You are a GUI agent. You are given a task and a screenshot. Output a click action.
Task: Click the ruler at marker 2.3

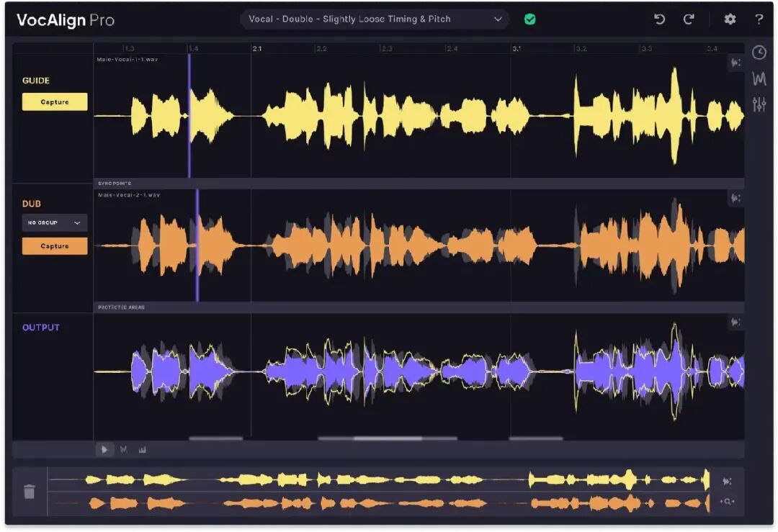pyautogui.click(x=387, y=48)
